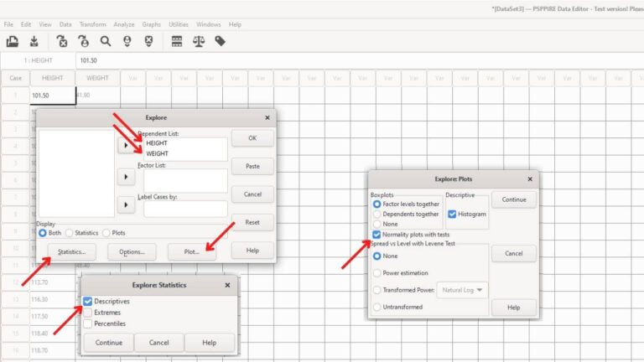This screenshot has height=362, width=644.
Task: Click Continue in Explore: Statistics
Action: (109, 342)
